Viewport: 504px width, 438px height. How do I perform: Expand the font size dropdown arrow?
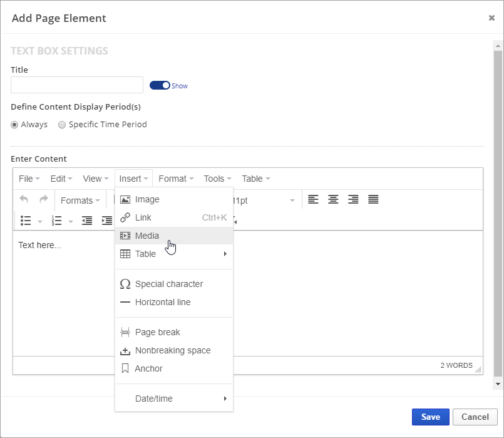[x=292, y=201]
